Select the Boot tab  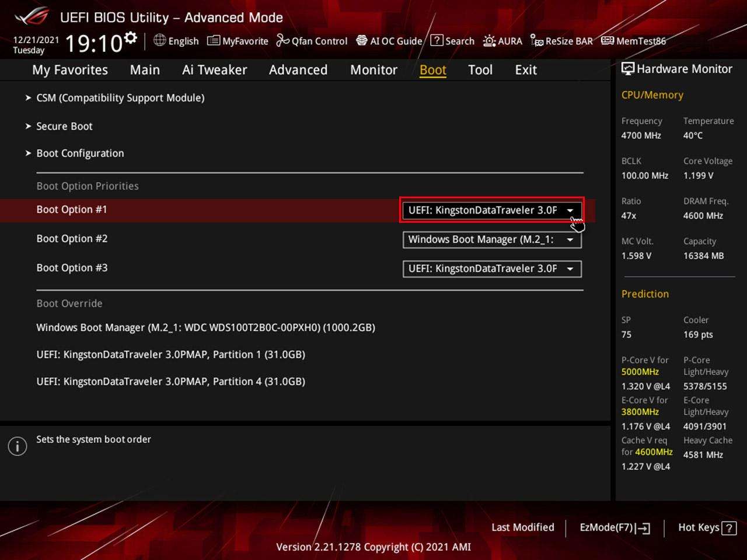point(433,70)
